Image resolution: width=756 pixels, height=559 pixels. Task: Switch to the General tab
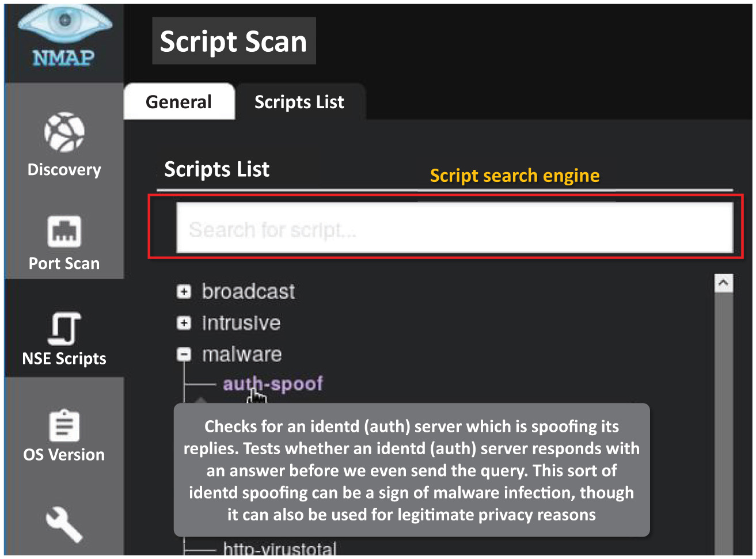click(x=179, y=102)
